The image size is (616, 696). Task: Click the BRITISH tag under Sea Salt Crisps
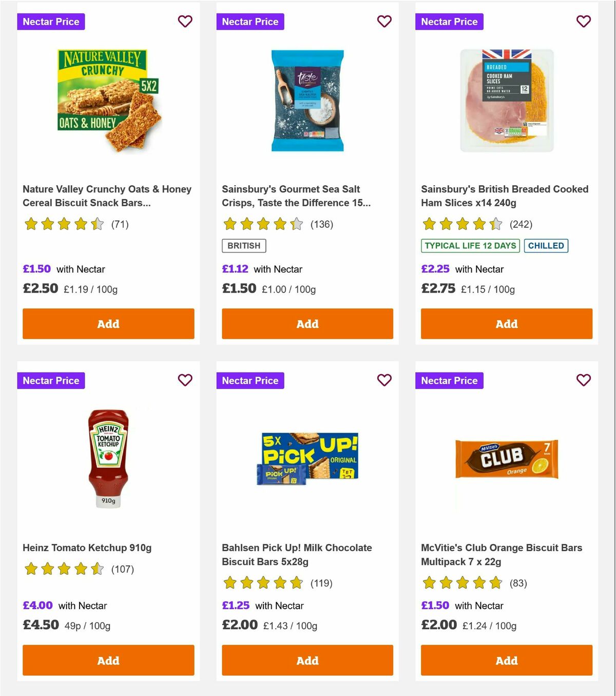click(243, 246)
